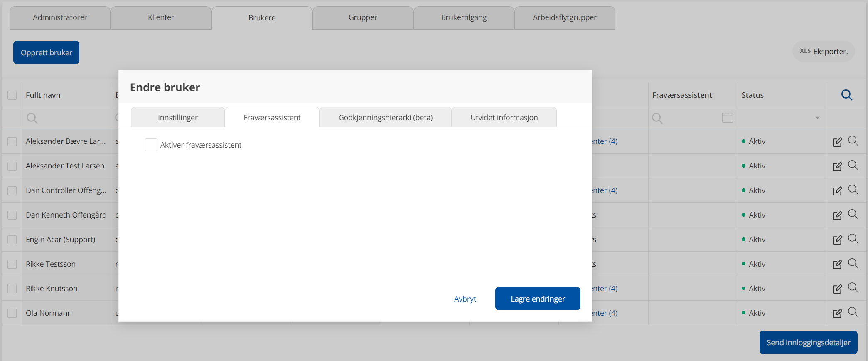Screen dimensions: 868x361
Task: Select checkbox for Aleksander Test Larsen row
Action: (12, 166)
